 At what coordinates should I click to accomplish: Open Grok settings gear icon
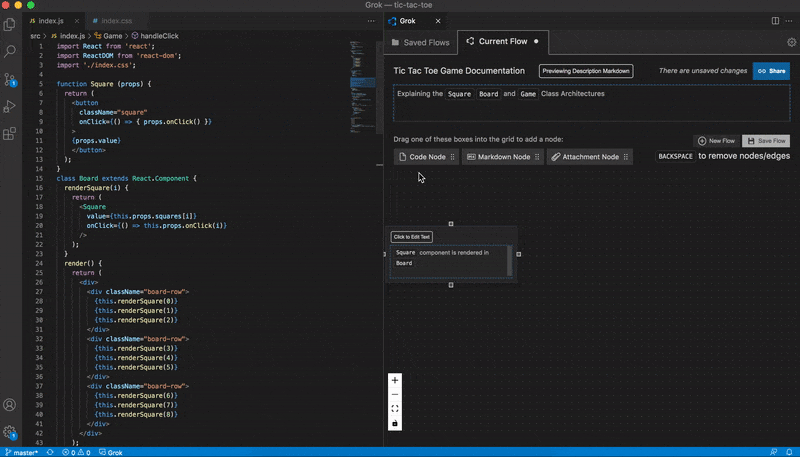pos(791,42)
